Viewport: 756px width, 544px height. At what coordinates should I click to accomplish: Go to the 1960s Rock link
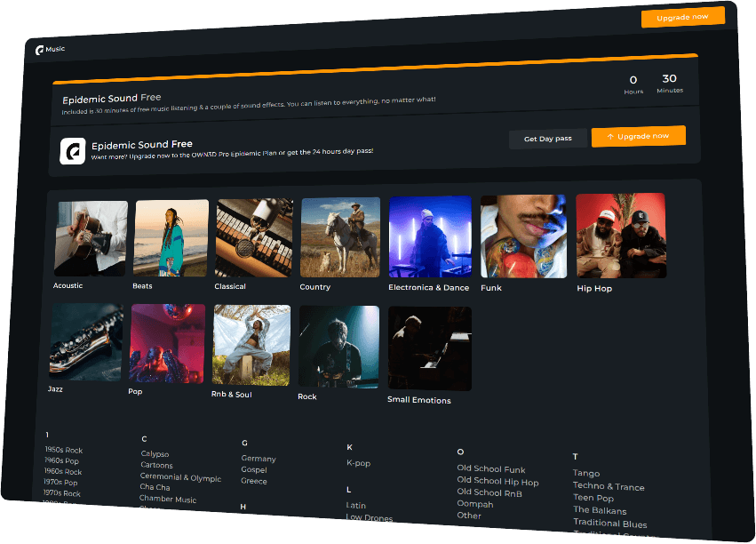tap(63, 472)
